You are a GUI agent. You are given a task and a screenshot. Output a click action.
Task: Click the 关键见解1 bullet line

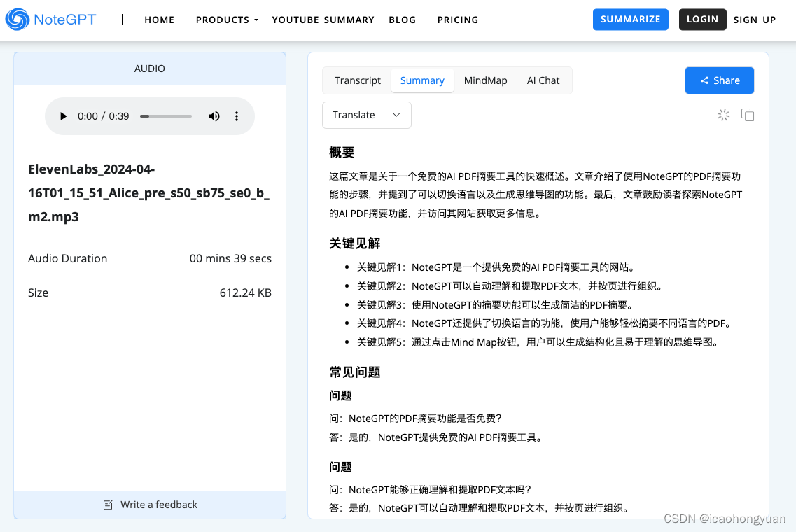click(x=496, y=267)
